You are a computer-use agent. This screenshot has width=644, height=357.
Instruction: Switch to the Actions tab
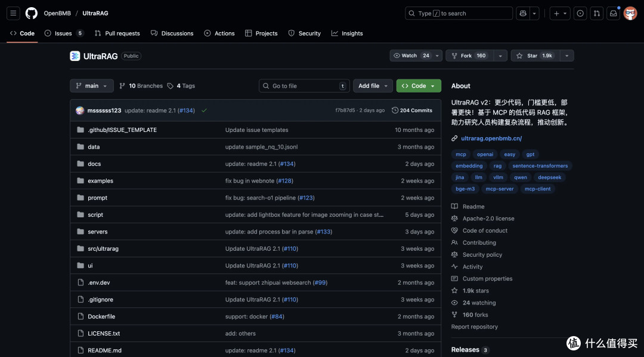[x=219, y=33]
